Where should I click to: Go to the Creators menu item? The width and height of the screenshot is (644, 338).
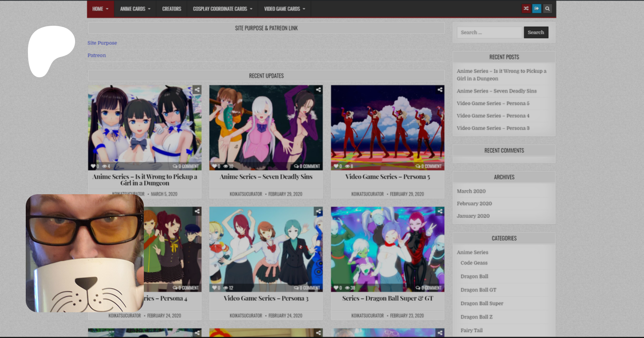[x=171, y=9]
